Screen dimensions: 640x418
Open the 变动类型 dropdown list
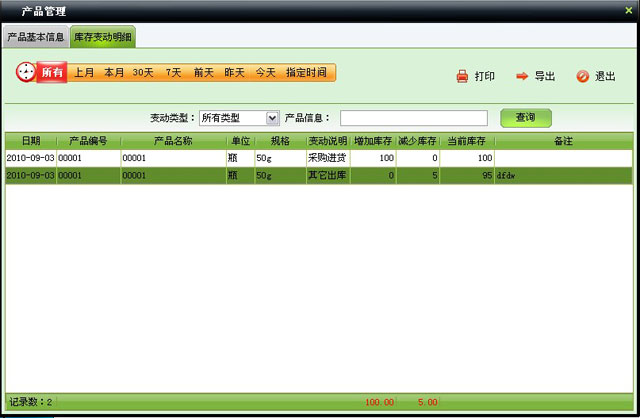pos(272,118)
